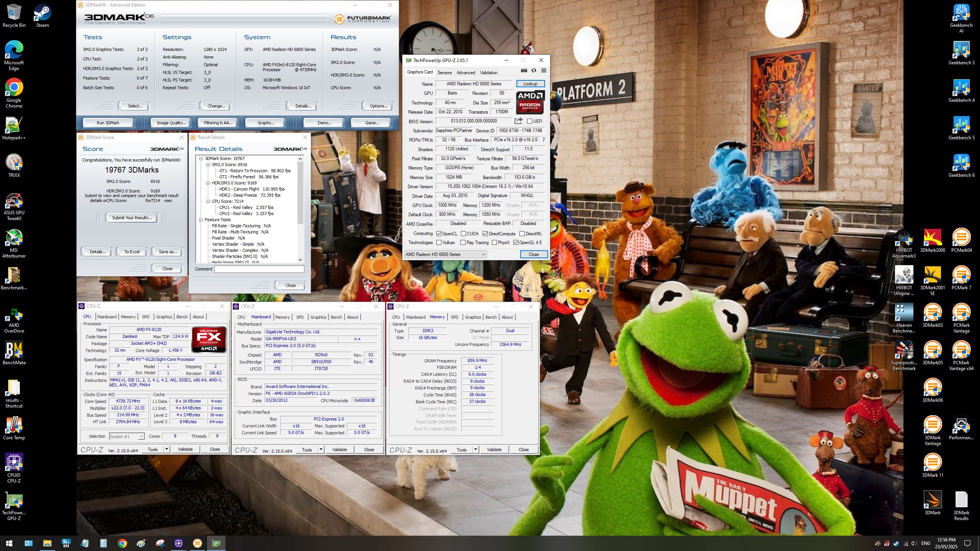Viewport: 980px width, 551px height.
Task: Click the BIOS version share/export icon
Action: click(518, 121)
